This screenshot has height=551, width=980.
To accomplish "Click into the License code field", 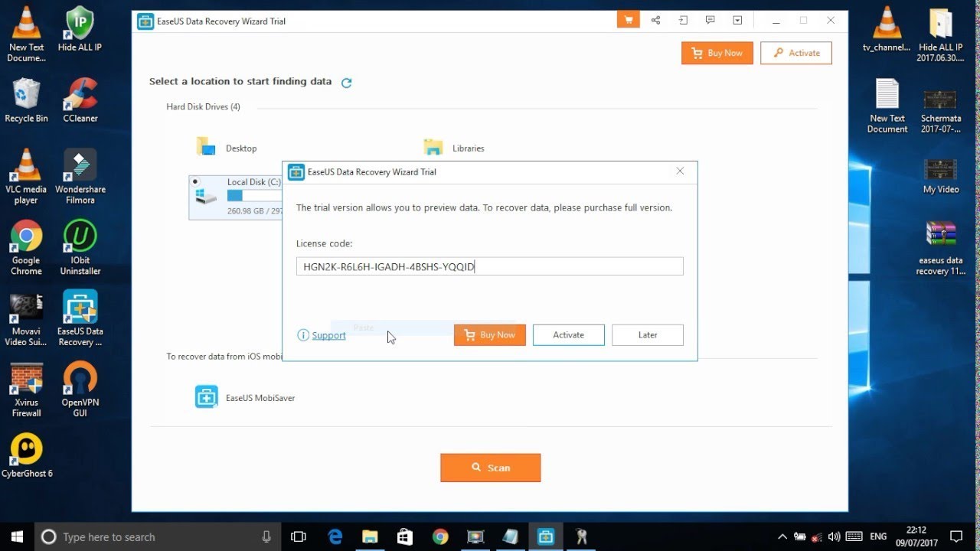I will [489, 266].
